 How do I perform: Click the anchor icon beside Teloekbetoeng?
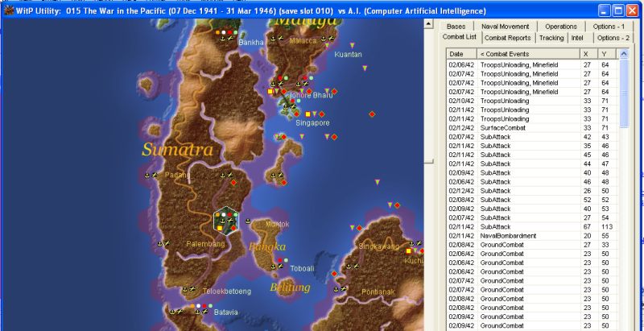184,290
